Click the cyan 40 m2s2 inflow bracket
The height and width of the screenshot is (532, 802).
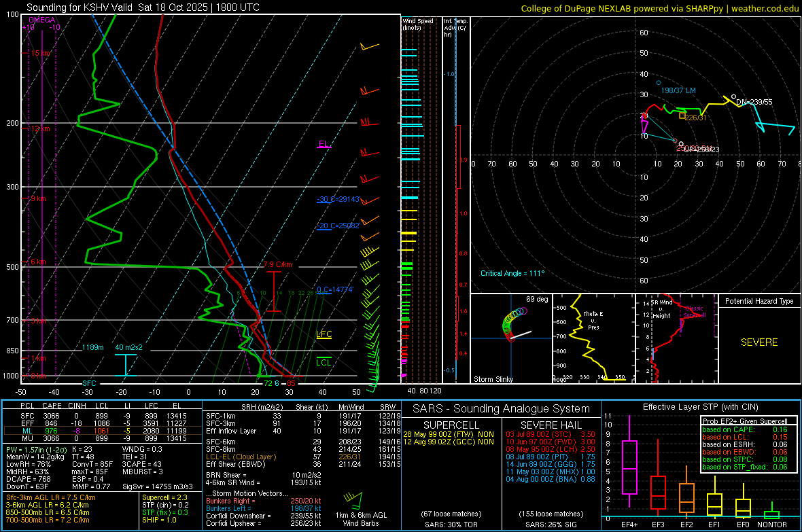(x=125, y=365)
